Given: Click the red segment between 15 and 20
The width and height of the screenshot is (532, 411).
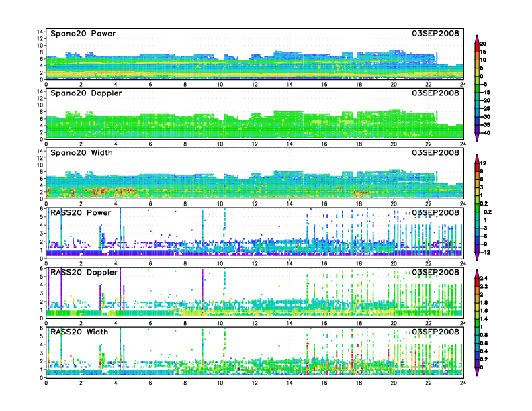Looking at the screenshot, I should point(477,48).
